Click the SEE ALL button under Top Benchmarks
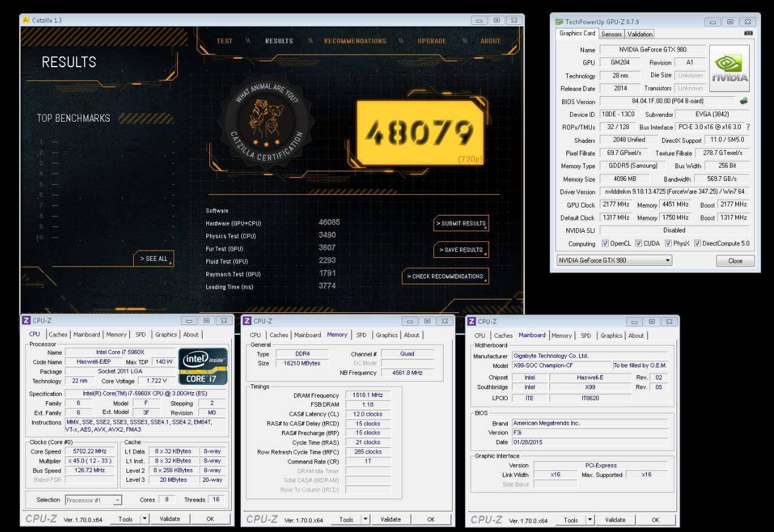 coord(153,258)
